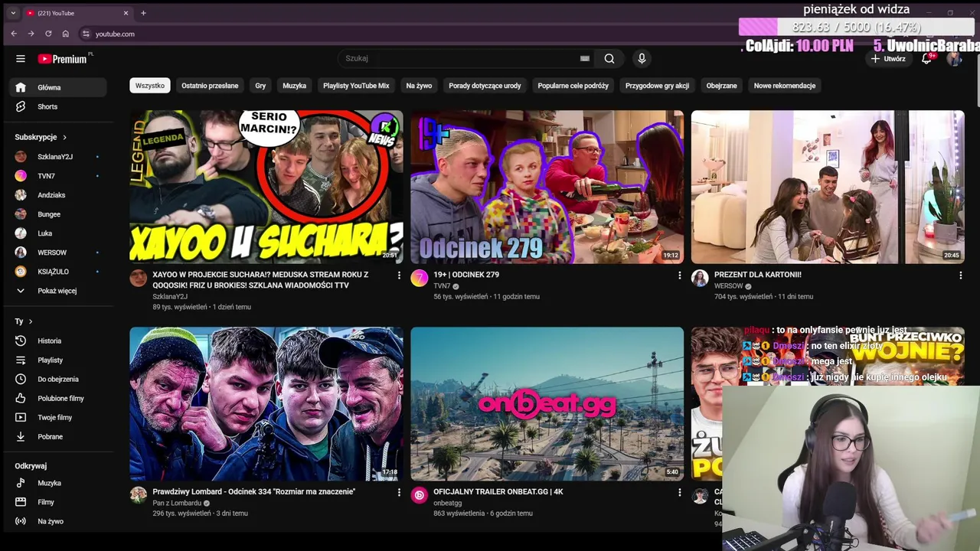Image resolution: width=980 pixels, height=551 pixels.
Task: Open Pobrane downloads
Action: (x=58, y=436)
